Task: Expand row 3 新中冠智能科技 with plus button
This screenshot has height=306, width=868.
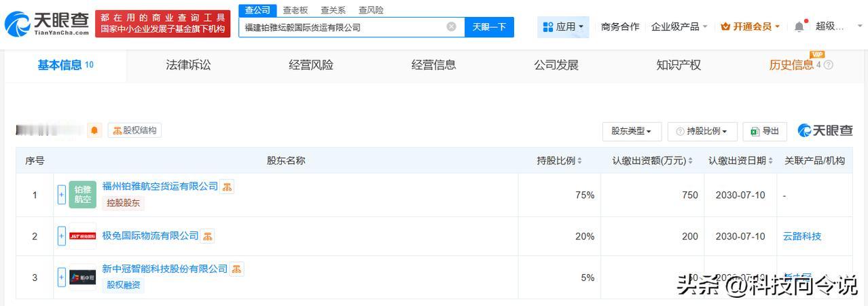Action: (62, 277)
